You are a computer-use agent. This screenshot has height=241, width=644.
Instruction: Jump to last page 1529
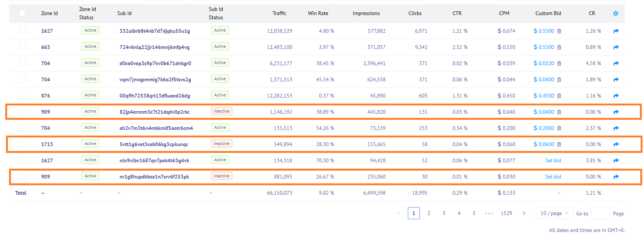tap(506, 213)
